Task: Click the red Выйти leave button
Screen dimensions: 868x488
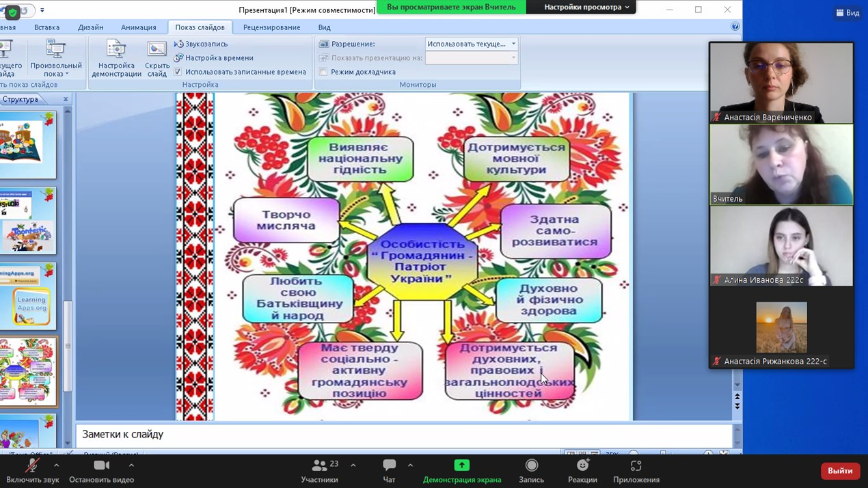Action: coord(839,471)
